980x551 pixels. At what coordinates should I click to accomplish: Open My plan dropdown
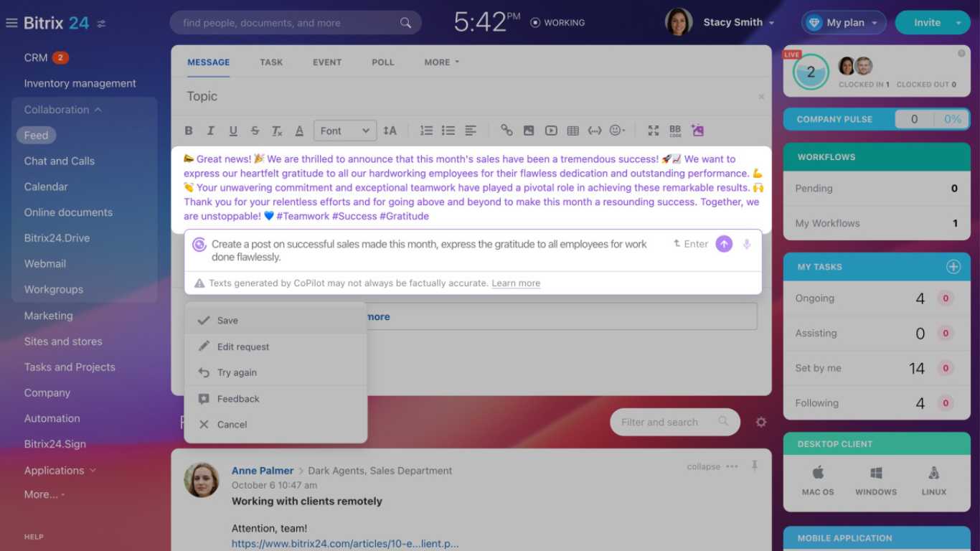844,23
